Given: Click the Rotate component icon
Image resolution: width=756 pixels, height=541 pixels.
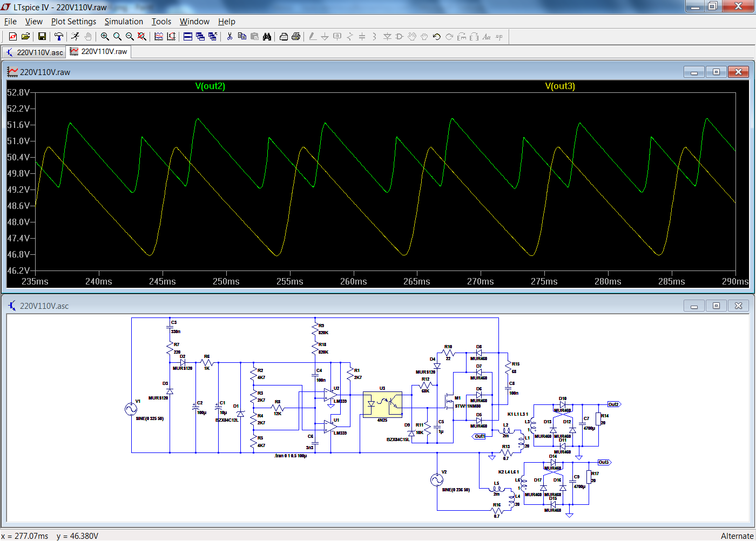Looking at the screenshot, I should (462, 37).
